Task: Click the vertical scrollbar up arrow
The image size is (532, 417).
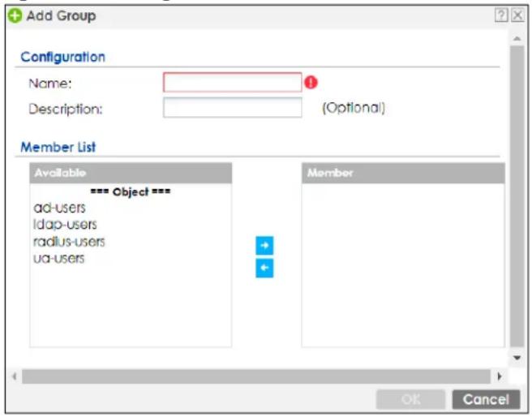Action: coord(517,39)
